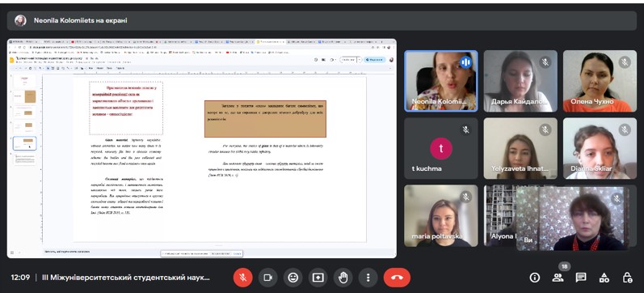Viewport: 644px width, 293px height.
Task: Leave the call with red hang-up button
Action: click(397, 278)
